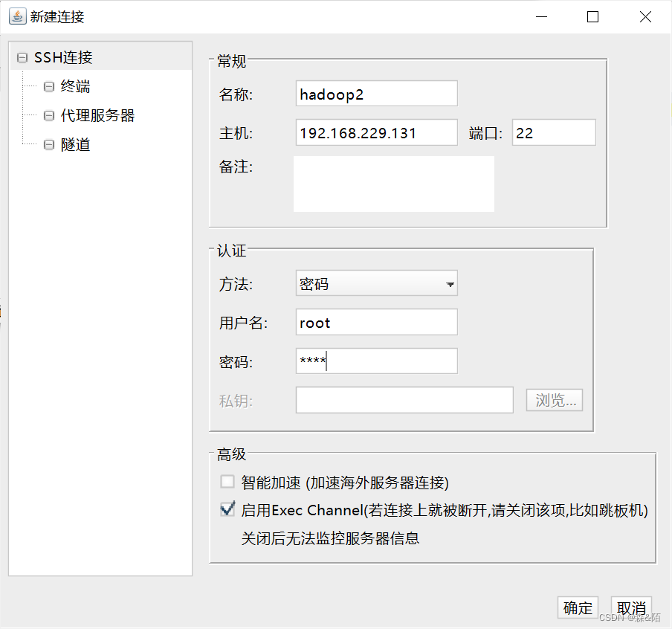Click the masked 密码 password field
Screen dimensions: 672x629
(x=375, y=361)
